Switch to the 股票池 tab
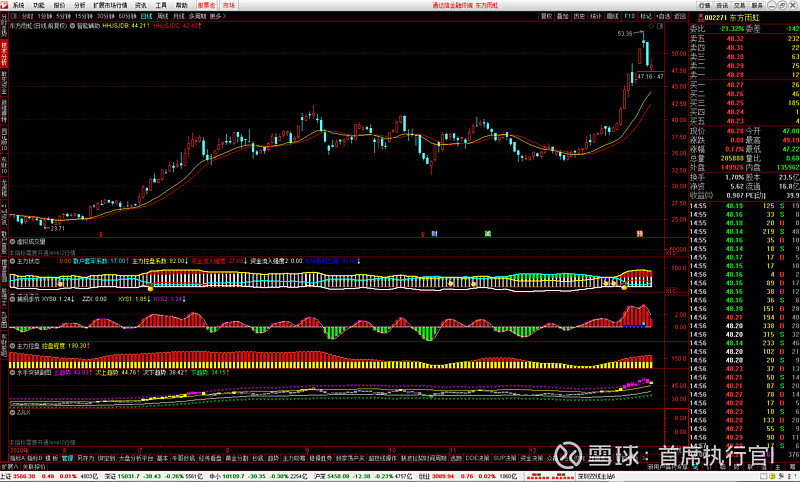This screenshot has height=482, width=800. click(206, 5)
